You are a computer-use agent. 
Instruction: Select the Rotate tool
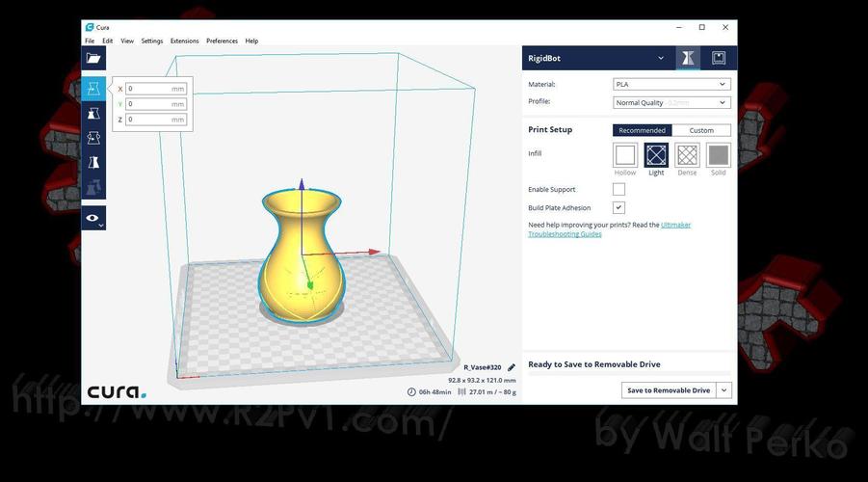tap(93, 138)
